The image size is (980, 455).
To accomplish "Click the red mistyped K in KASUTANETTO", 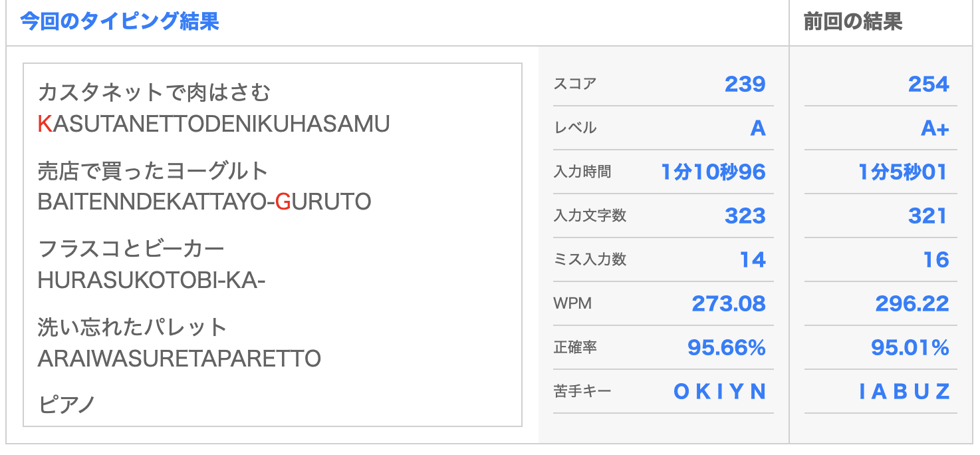I will (45, 124).
